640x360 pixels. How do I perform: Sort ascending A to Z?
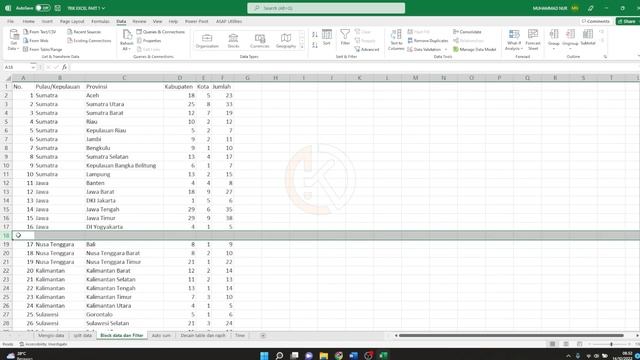click(x=315, y=35)
